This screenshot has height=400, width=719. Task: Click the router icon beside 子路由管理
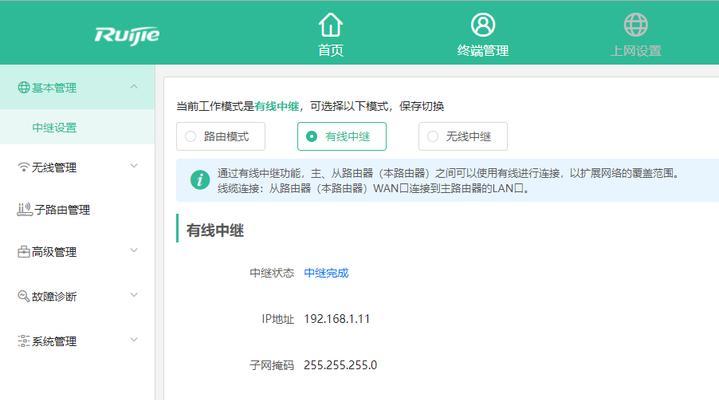tap(25, 210)
